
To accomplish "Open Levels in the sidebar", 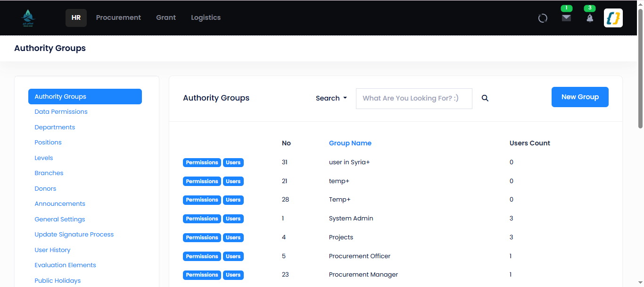I will tap(44, 158).
